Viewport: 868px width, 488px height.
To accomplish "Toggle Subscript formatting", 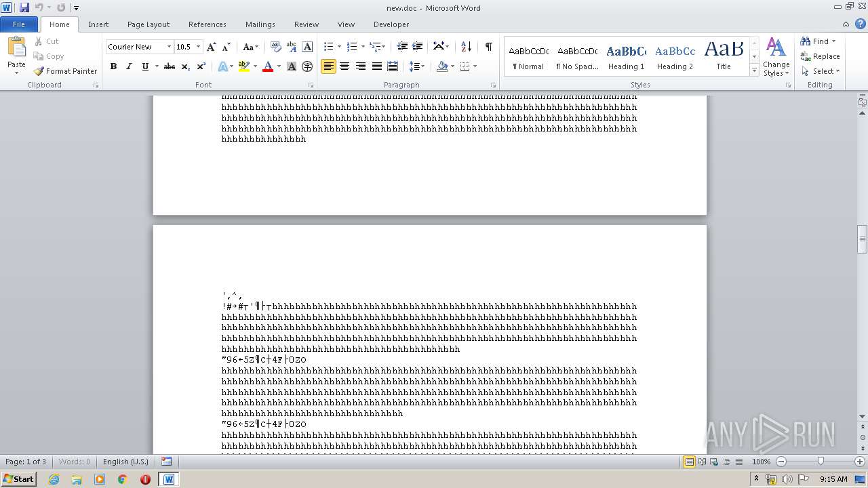I will pos(186,66).
